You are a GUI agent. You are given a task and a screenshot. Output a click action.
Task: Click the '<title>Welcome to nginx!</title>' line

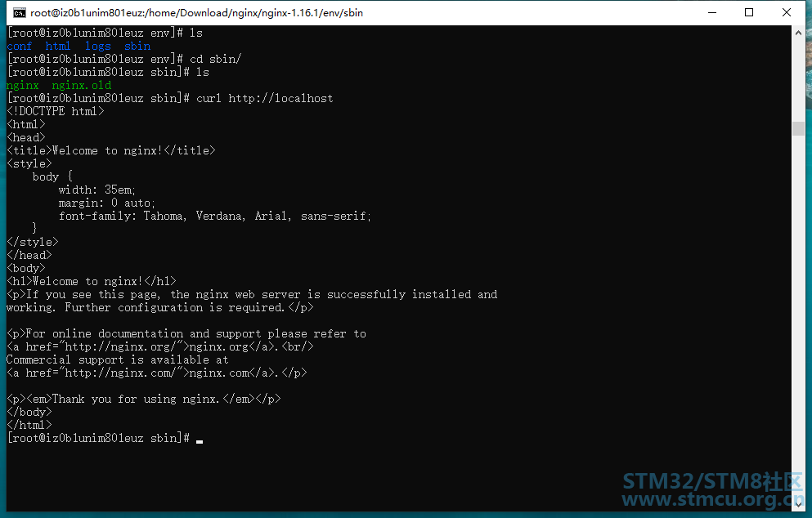[111, 150]
